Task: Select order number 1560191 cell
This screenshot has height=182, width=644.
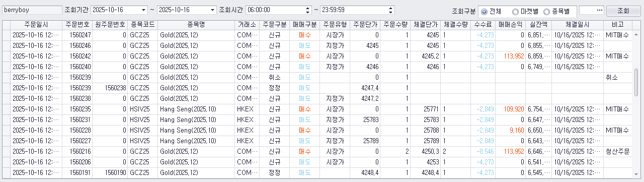Action: (77, 172)
